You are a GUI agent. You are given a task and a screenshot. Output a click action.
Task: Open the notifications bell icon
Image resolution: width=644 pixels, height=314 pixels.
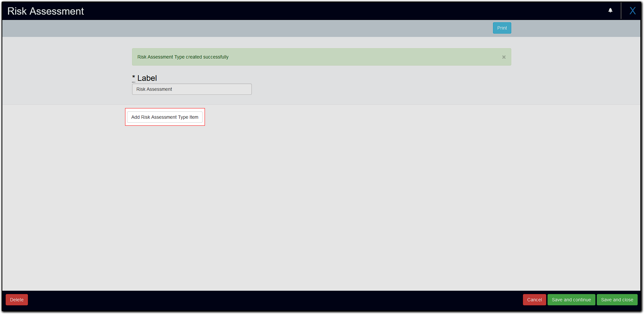click(610, 10)
